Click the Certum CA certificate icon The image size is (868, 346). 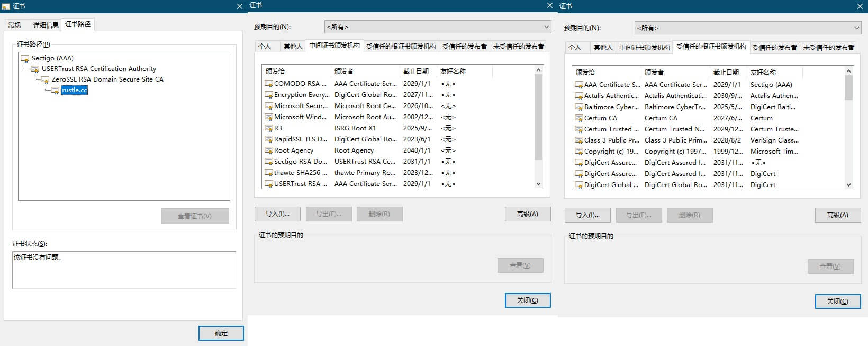579,118
